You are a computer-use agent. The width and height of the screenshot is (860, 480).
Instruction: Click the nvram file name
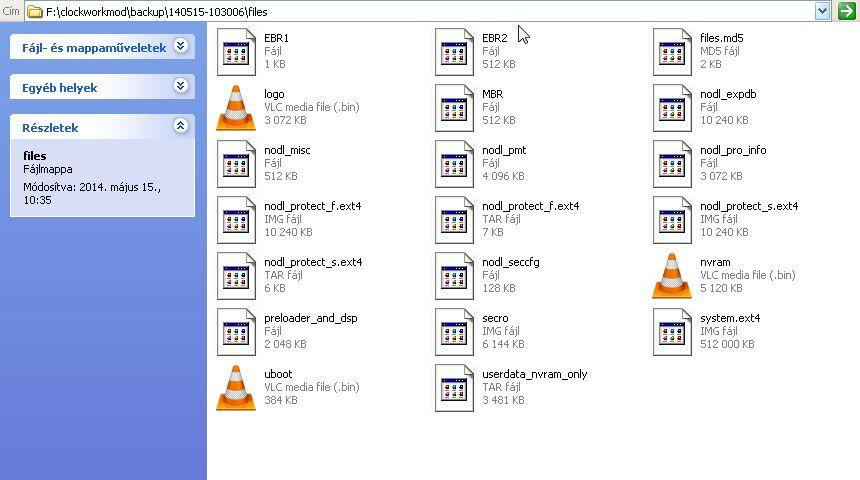(715, 262)
